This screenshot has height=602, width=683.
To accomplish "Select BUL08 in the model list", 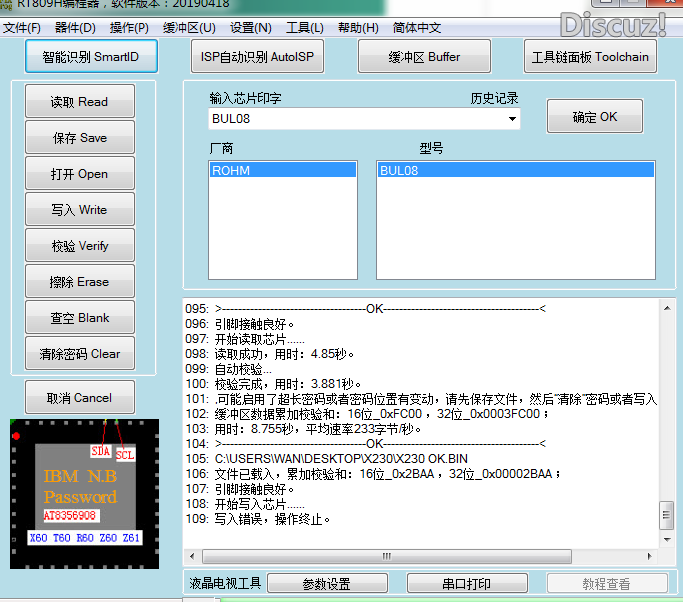I will (516, 170).
